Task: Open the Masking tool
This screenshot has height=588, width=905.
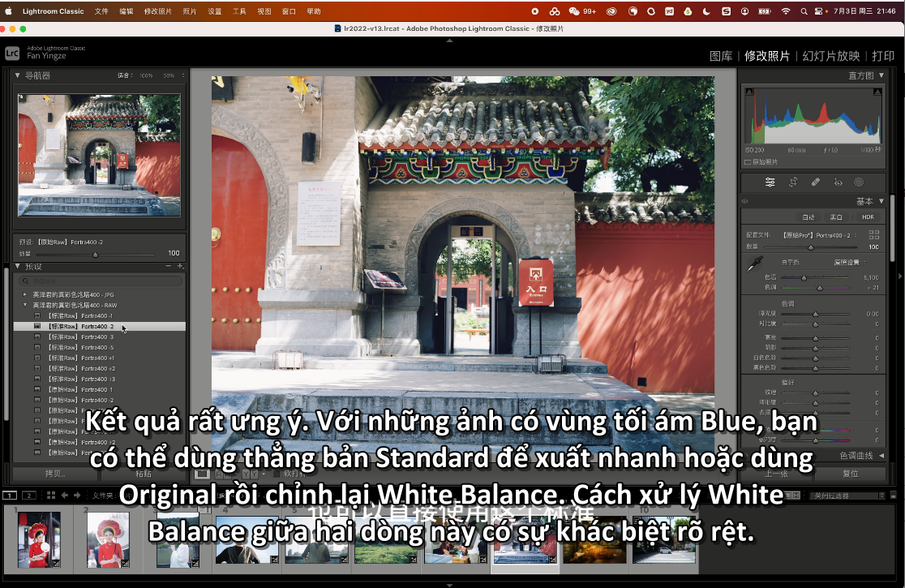Action: 859,182
